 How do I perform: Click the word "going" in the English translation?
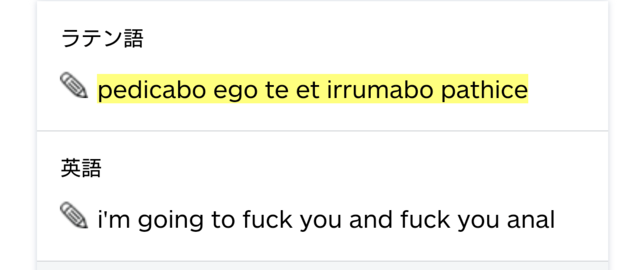click(170, 220)
